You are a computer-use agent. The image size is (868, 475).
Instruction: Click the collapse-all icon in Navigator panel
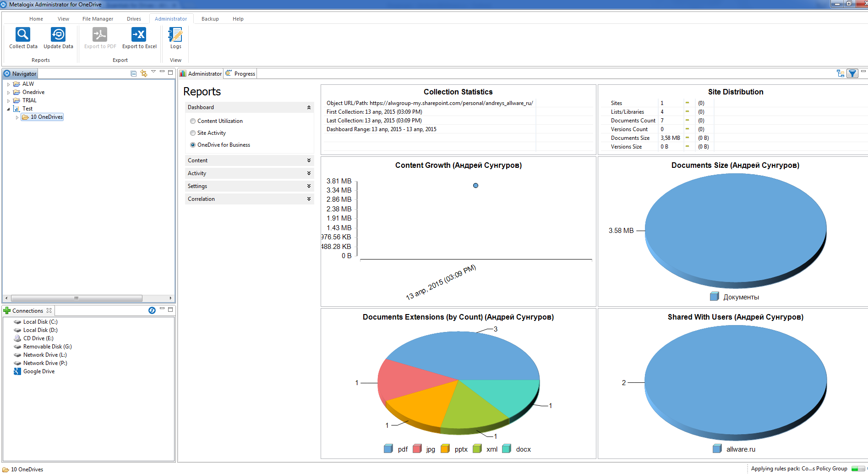(x=134, y=73)
